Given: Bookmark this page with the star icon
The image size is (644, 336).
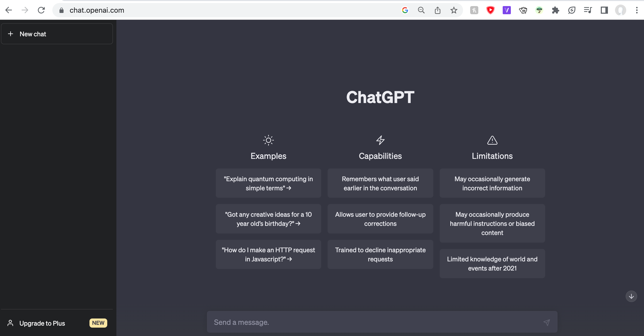Looking at the screenshot, I should point(454,10).
